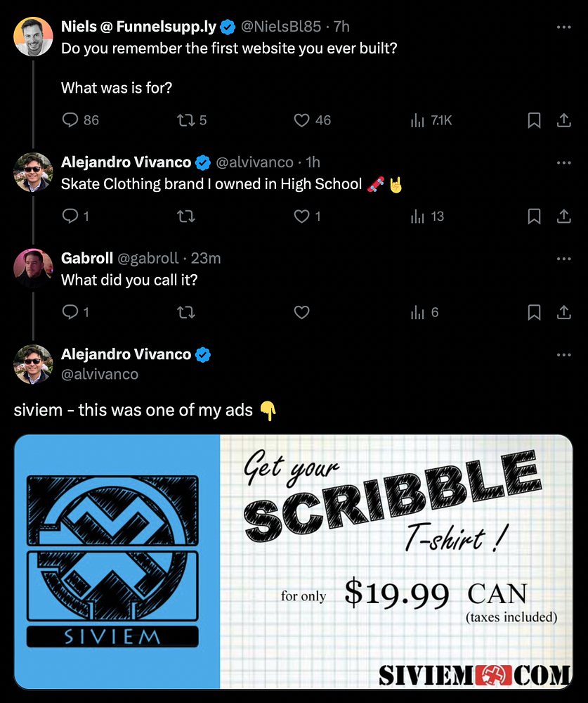Retweet Niels' tweet with 5 reposts
The height and width of the screenshot is (703, 588).
(185, 120)
